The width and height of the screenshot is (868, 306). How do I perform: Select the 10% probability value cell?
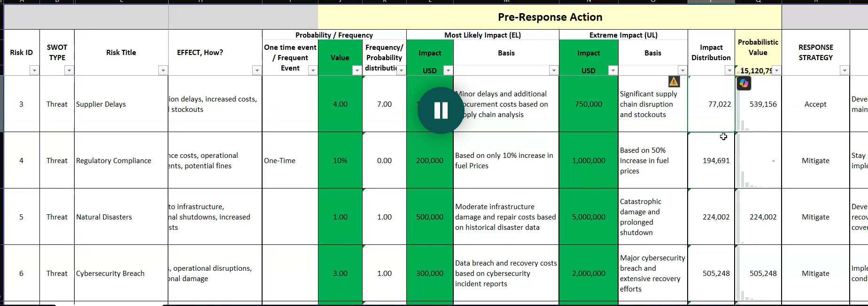pos(340,161)
